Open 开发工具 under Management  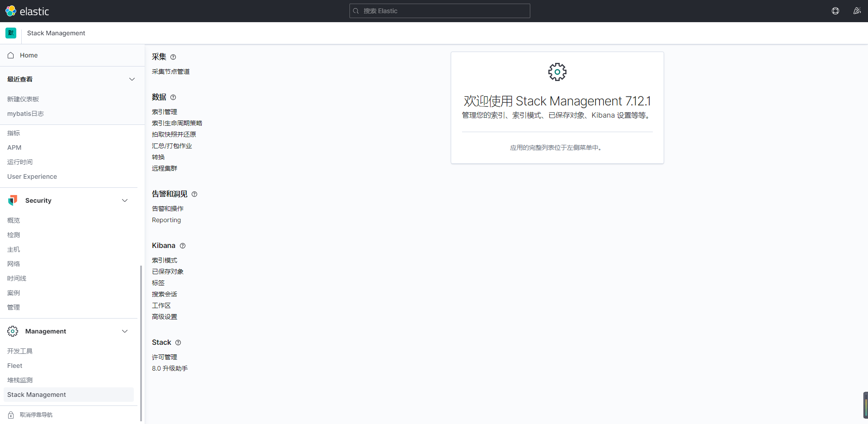tap(20, 351)
